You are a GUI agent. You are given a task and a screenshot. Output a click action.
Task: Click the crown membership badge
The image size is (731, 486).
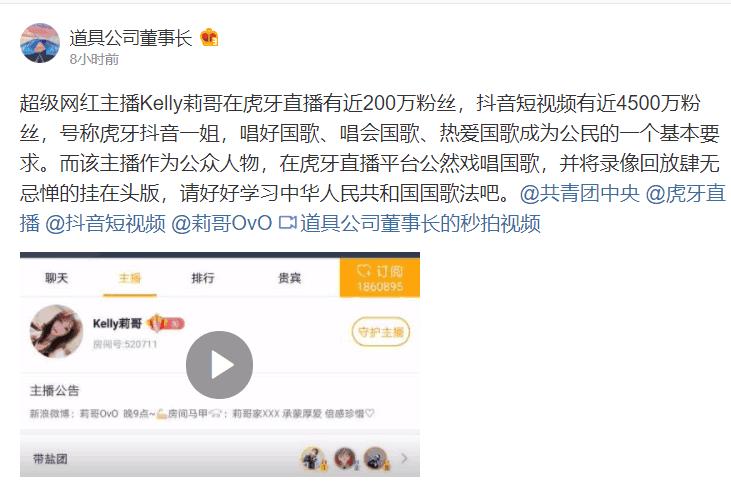(x=209, y=38)
